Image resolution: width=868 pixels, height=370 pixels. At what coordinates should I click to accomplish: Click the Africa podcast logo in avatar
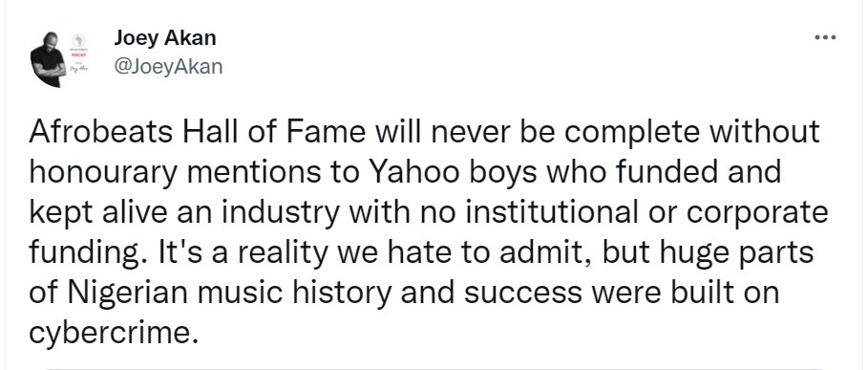(x=77, y=40)
